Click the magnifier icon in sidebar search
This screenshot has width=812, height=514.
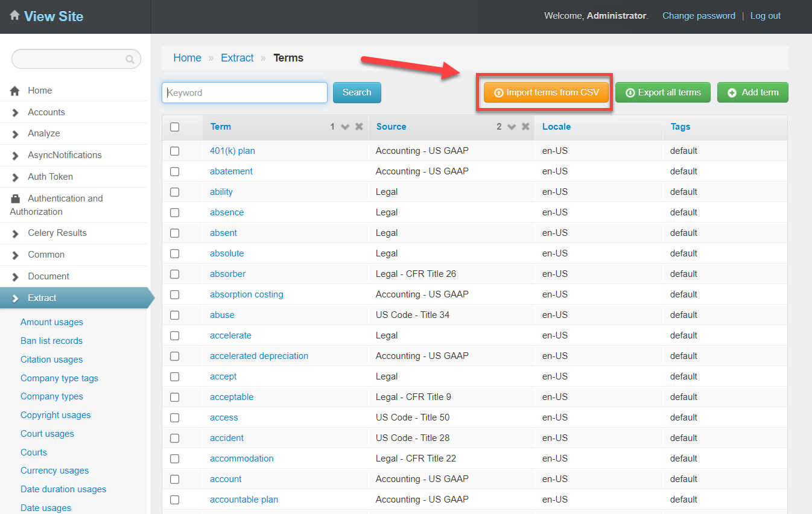click(x=130, y=59)
